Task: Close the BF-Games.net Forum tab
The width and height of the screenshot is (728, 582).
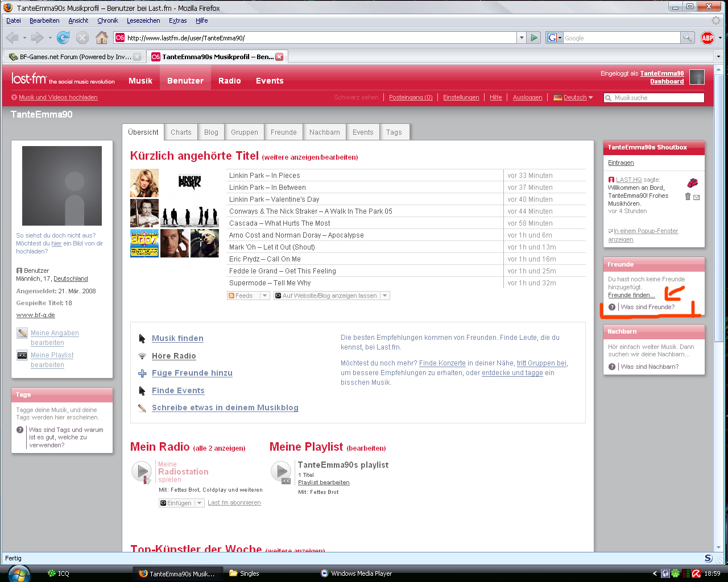Action: pos(137,57)
